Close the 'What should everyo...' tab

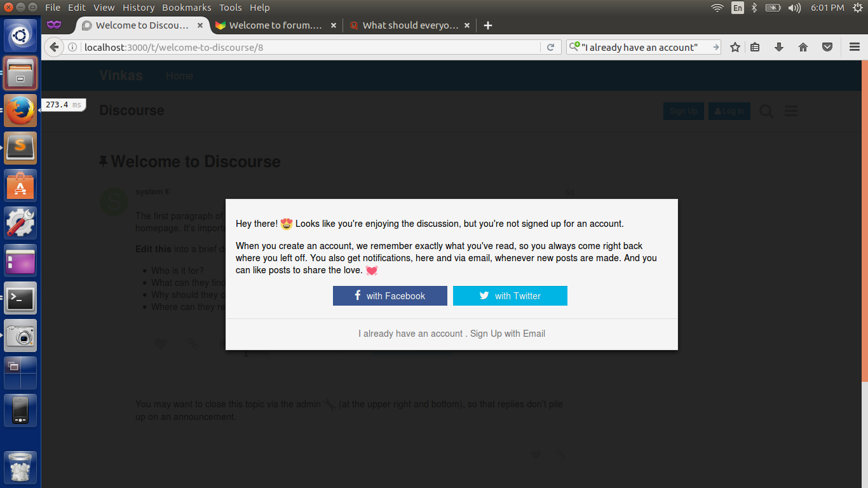point(467,25)
